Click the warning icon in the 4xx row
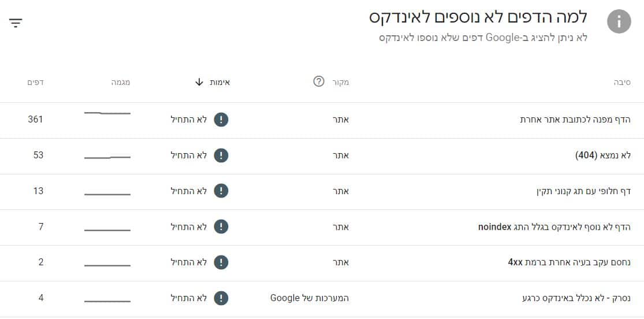644x319 pixels. (221, 262)
